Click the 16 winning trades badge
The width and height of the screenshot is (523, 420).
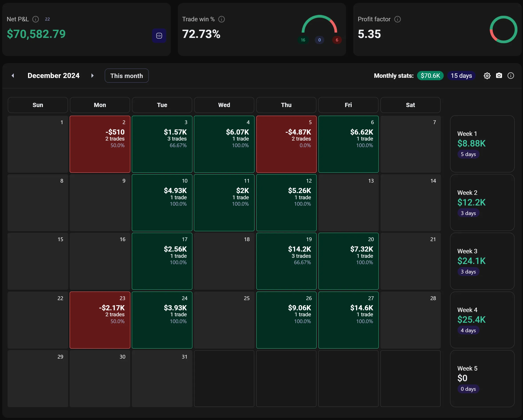(303, 40)
